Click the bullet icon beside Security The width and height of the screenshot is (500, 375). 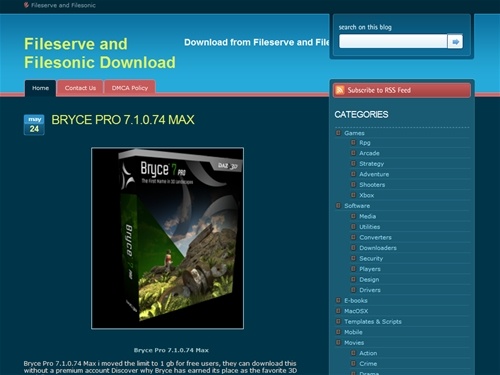tap(353, 258)
